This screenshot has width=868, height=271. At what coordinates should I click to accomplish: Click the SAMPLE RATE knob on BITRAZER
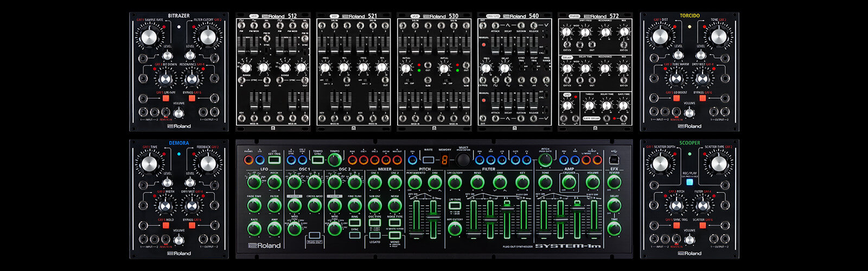[149, 37]
